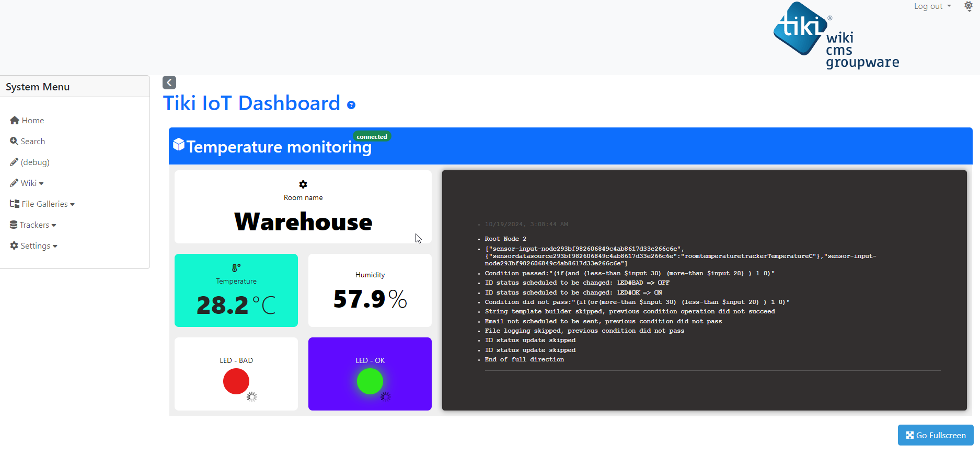Click the thermometer icon in Temperature card

click(236, 268)
